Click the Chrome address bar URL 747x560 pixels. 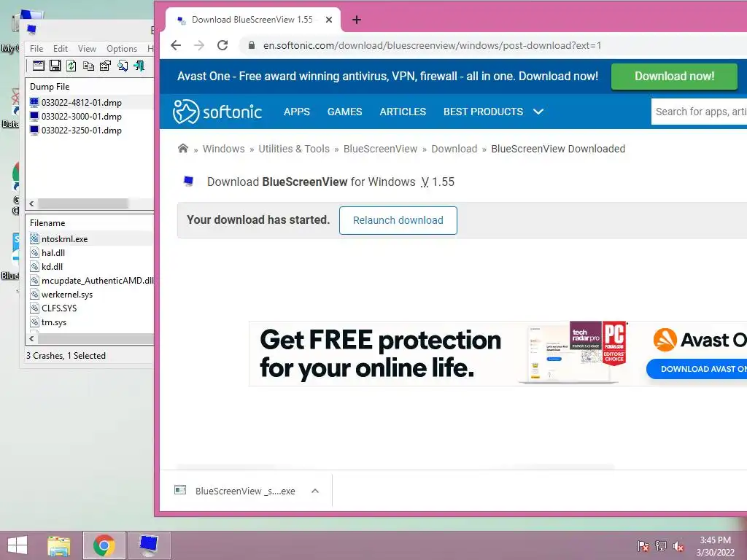(x=432, y=45)
